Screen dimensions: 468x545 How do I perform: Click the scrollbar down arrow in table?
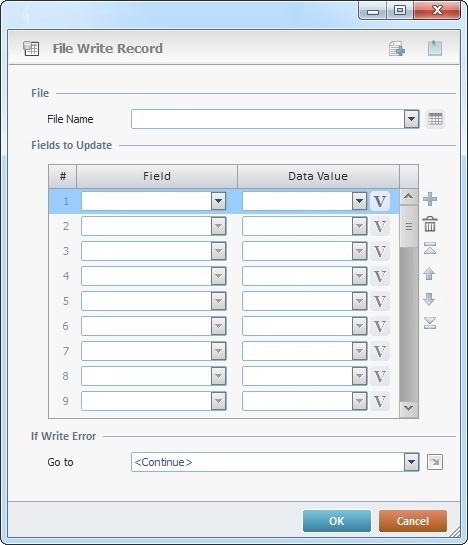coord(409,407)
